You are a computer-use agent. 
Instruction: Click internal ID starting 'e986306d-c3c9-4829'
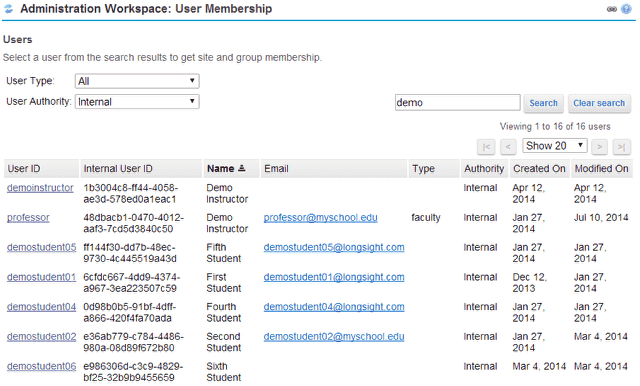pos(133,372)
